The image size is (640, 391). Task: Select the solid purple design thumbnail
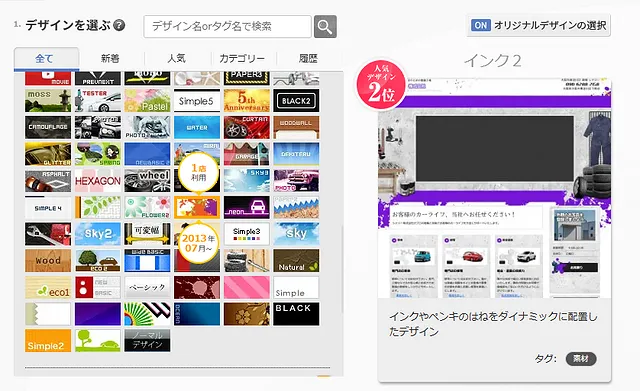click(x=98, y=314)
